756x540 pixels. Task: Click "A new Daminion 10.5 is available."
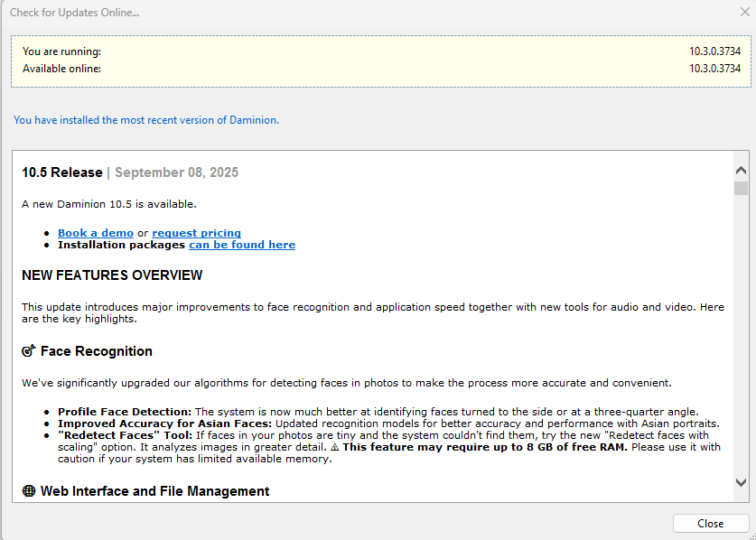coord(109,204)
